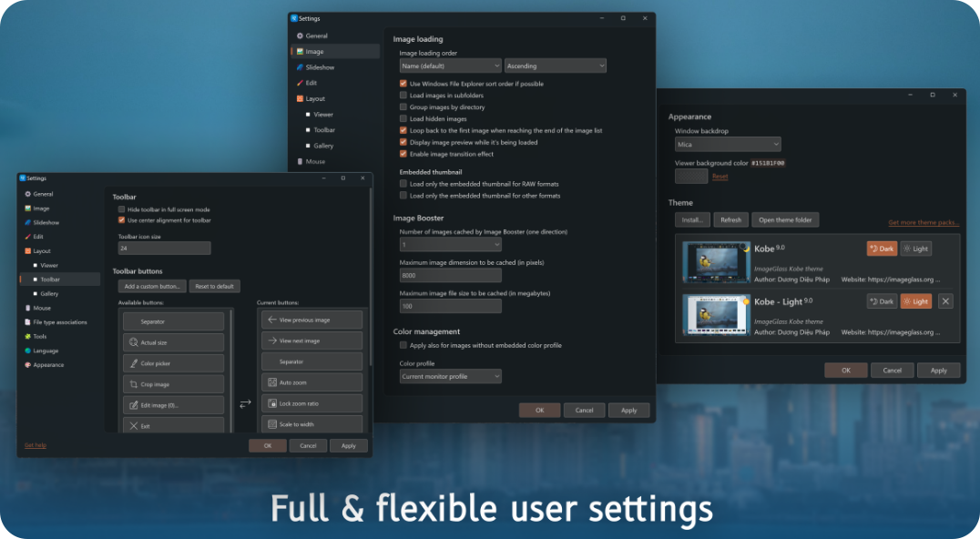Screen dimensions: 980x539
Task: Select Lock zoom ratio in current buttons
Action: coord(311,402)
